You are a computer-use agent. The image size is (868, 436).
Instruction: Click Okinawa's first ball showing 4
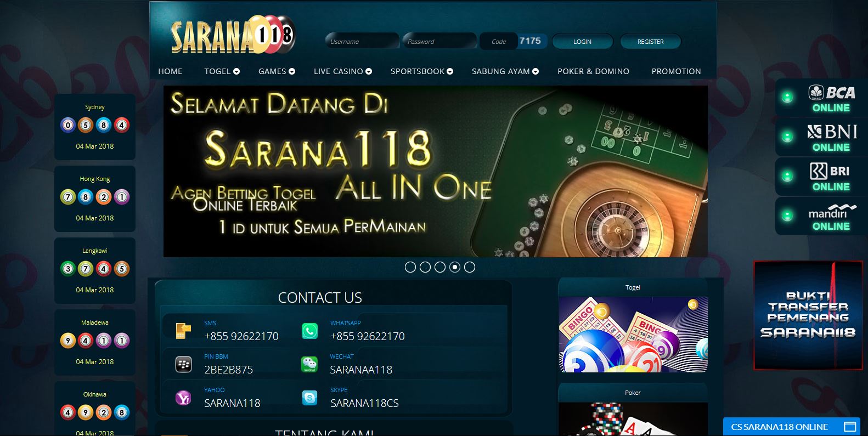68,412
